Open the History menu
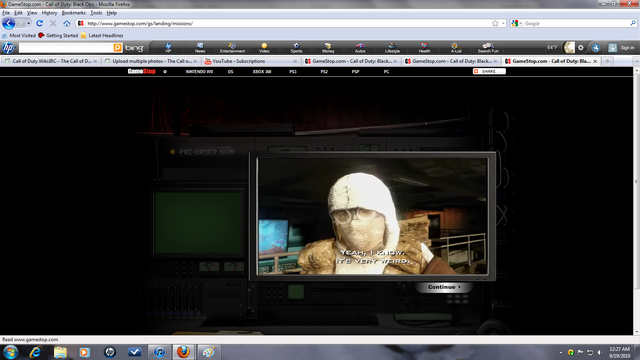 click(49, 13)
